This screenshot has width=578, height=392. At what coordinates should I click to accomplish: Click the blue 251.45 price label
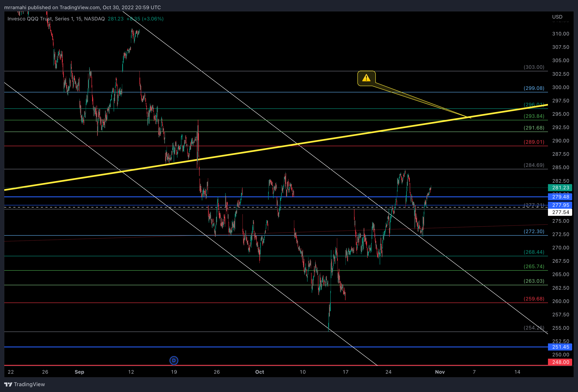[560, 347]
